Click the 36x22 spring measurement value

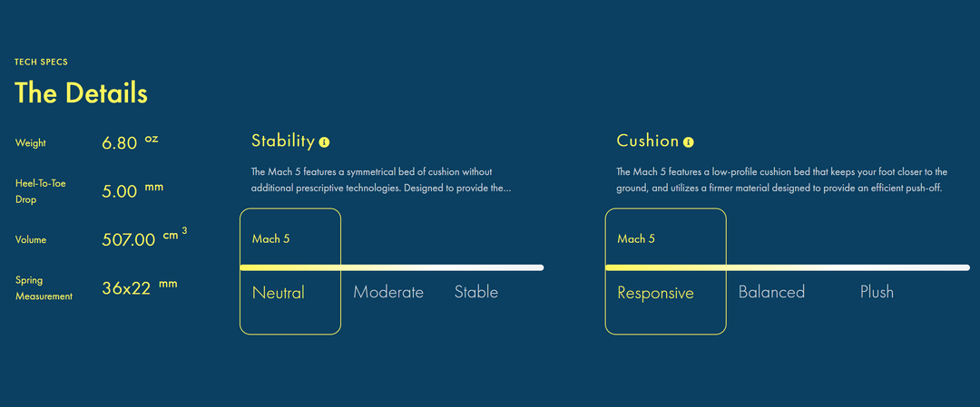click(126, 288)
